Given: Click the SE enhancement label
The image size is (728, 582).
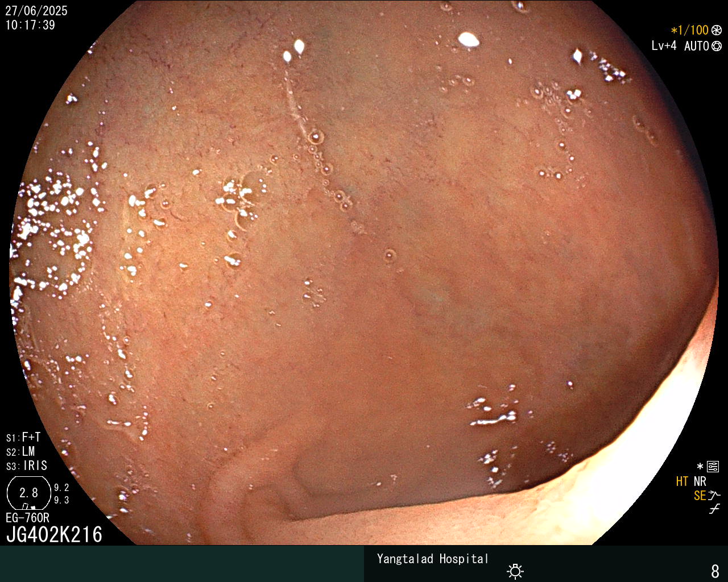Looking at the screenshot, I should click(700, 496).
